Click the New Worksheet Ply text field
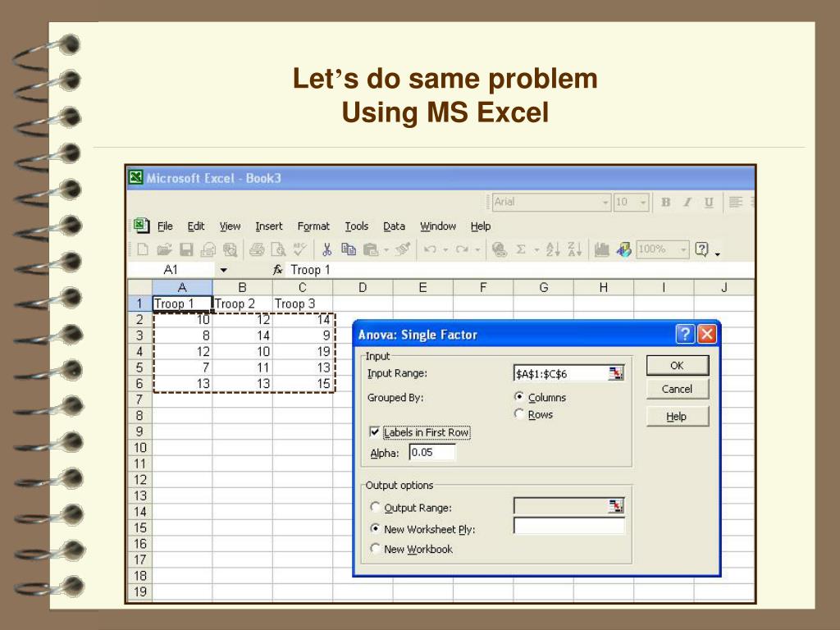The height and width of the screenshot is (630, 840). pyautogui.click(x=569, y=526)
